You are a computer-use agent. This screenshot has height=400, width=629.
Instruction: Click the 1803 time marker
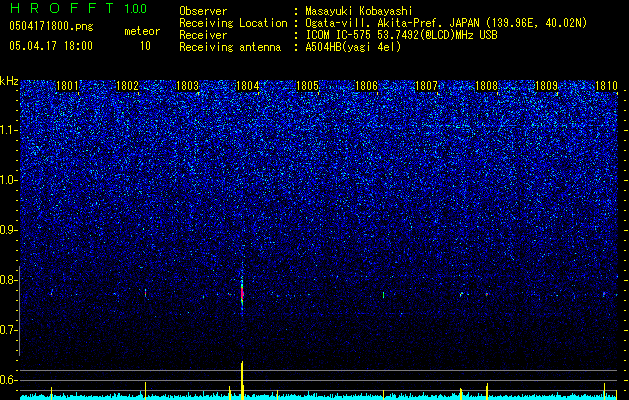pos(187,86)
